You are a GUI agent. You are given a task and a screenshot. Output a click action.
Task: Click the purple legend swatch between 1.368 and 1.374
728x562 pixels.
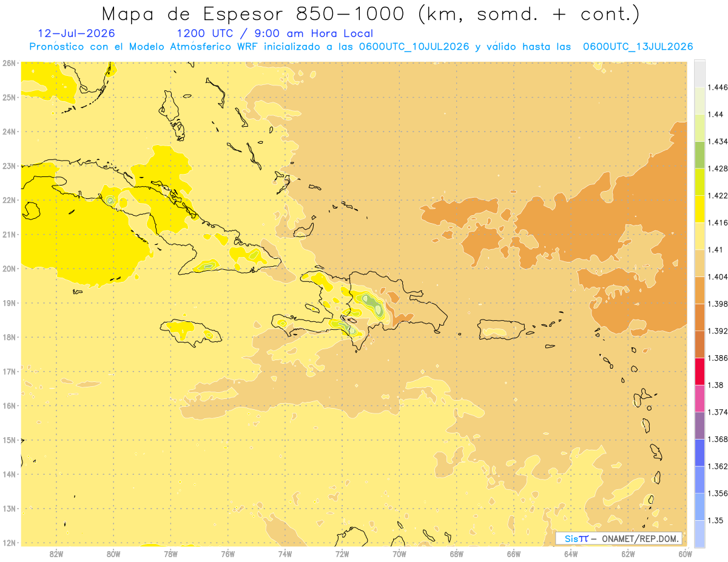[699, 426]
